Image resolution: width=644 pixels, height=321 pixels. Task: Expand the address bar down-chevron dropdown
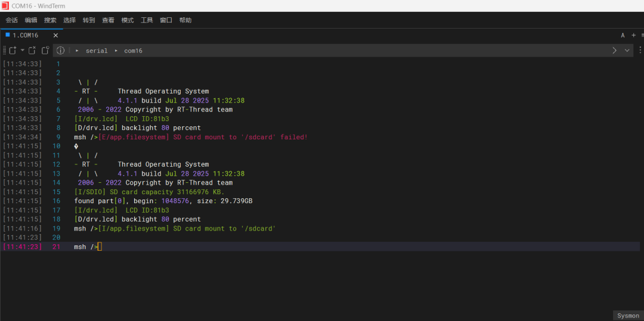[x=627, y=51]
